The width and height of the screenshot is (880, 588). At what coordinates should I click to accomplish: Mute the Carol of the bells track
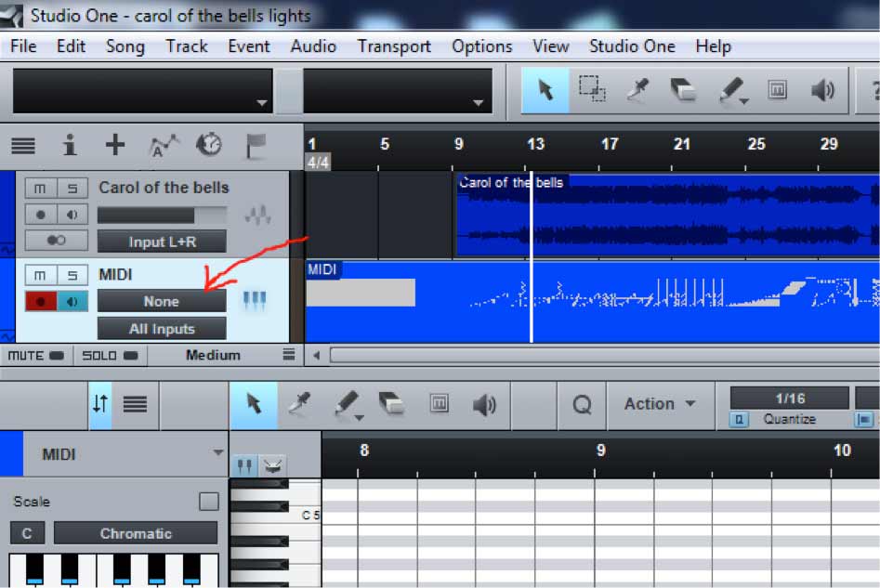click(x=40, y=189)
